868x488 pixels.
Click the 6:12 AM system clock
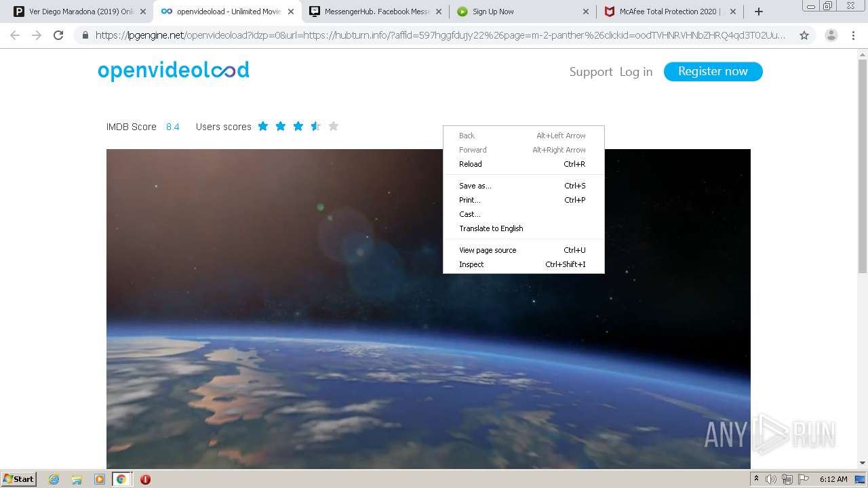(833, 479)
